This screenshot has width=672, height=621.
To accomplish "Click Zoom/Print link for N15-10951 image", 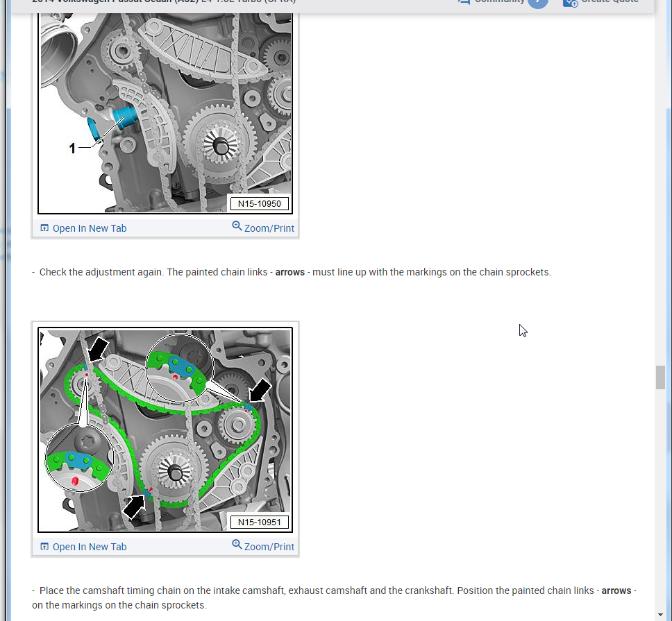I will tap(263, 546).
